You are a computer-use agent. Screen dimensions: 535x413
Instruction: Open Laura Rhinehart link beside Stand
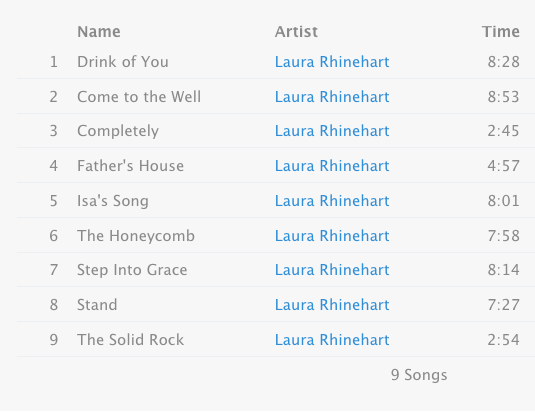[x=332, y=305]
